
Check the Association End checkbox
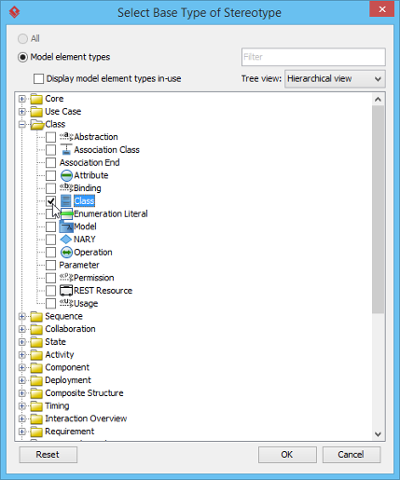point(51,163)
